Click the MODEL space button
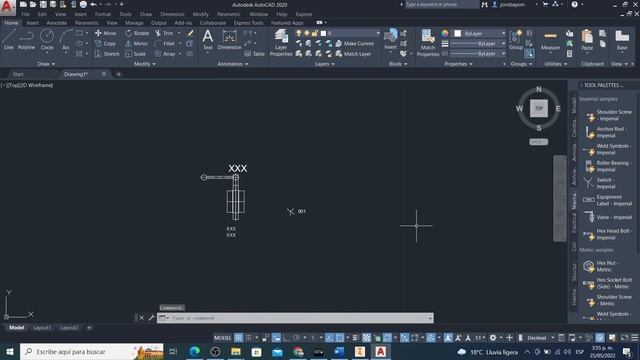Image resolution: width=640 pixels, height=360 pixels. pyautogui.click(x=222, y=338)
